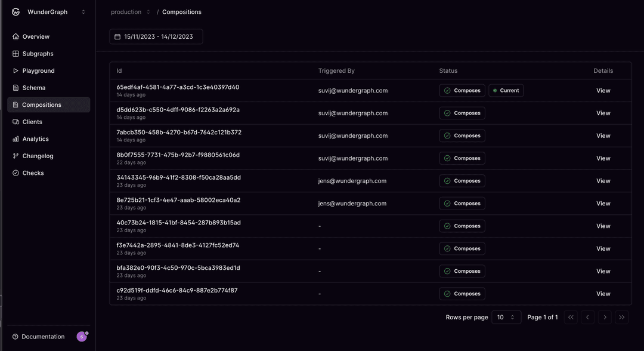Click the user avatar at bottom left
644x351 pixels.
tap(82, 336)
